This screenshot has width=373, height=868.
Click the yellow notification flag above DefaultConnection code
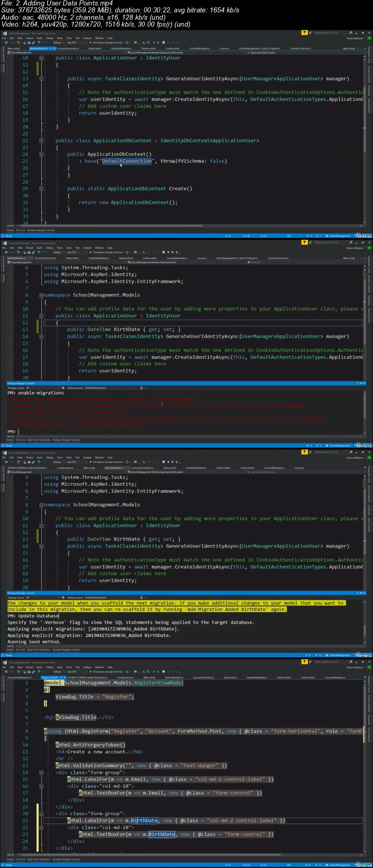click(x=305, y=33)
